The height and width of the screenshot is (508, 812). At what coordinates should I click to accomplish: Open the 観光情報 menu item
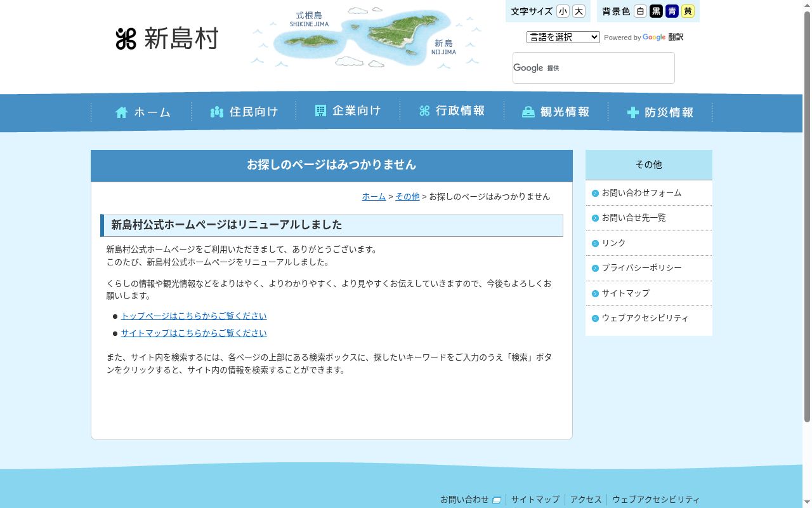tap(556, 112)
